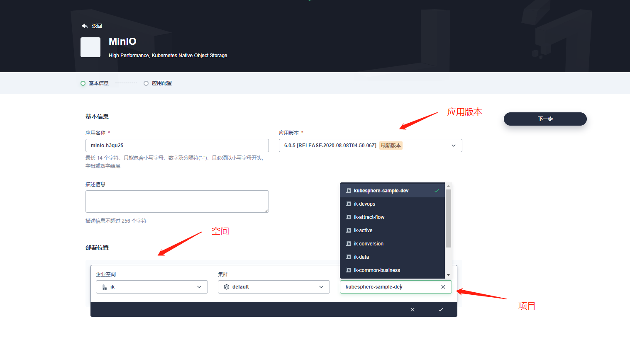The height and width of the screenshot is (364, 630).
Task: Select the 基本信息 step indicator circle
Action: click(83, 83)
